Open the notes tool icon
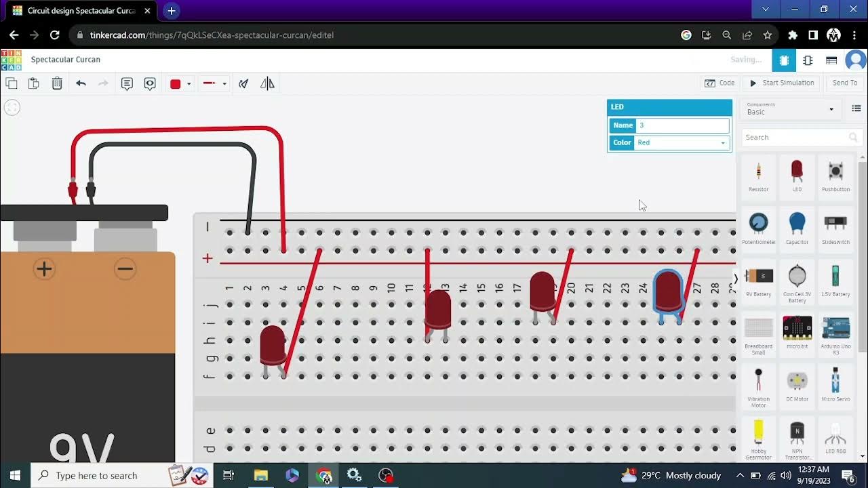The image size is (868, 488). 127,83
